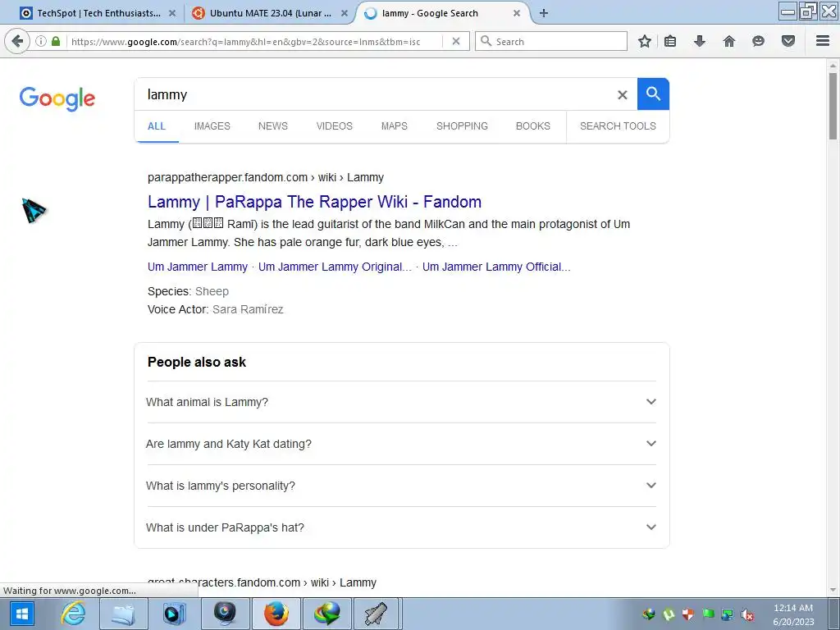Open SEARCH TOOLS options
840x630 pixels.
point(618,126)
